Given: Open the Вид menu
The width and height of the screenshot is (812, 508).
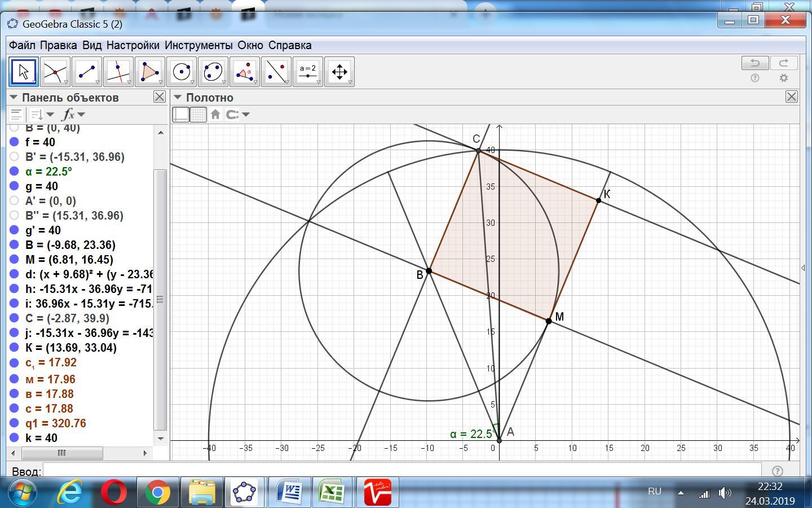Looking at the screenshot, I should coord(92,45).
